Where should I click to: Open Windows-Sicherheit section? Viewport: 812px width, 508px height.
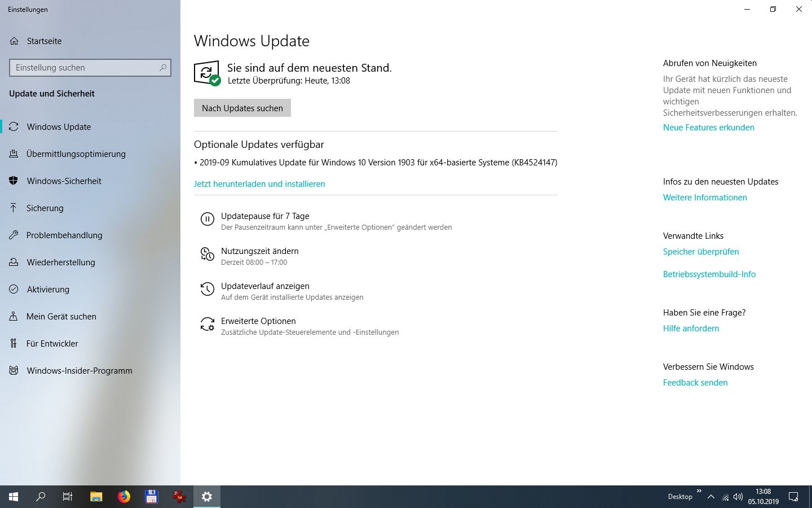[90, 181]
